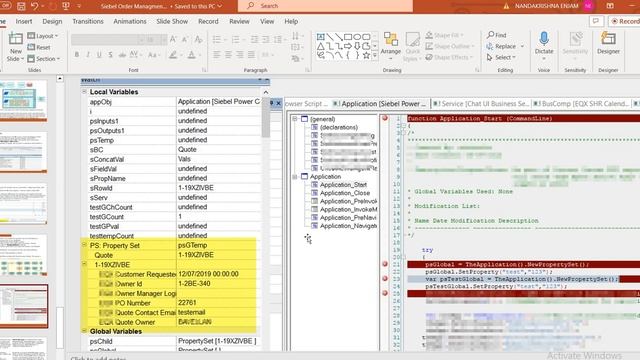
Task: Align text left
Action: point(217,54)
